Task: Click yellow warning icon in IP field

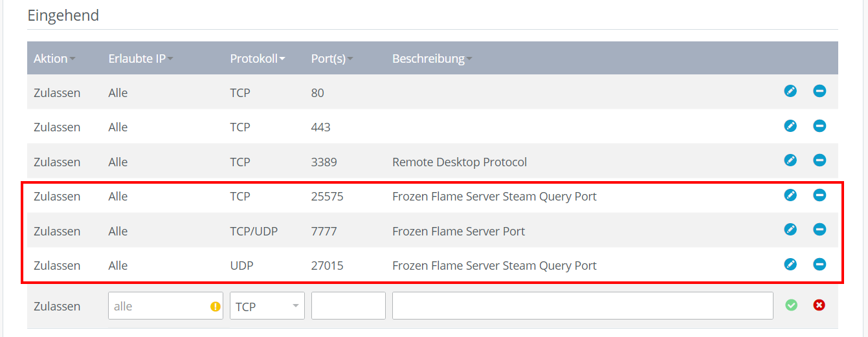Action: pyautogui.click(x=216, y=307)
